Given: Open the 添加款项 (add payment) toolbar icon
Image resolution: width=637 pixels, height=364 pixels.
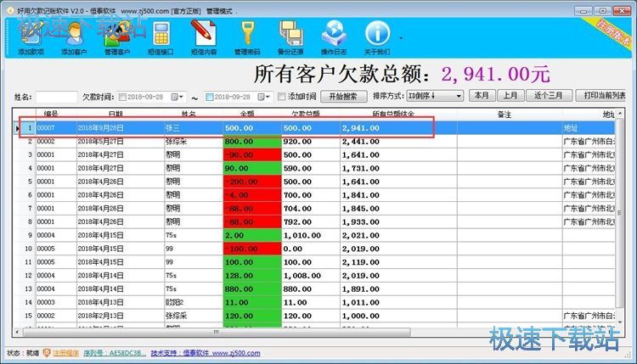Looking at the screenshot, I should pyautogui.click(x=31, y=37).
